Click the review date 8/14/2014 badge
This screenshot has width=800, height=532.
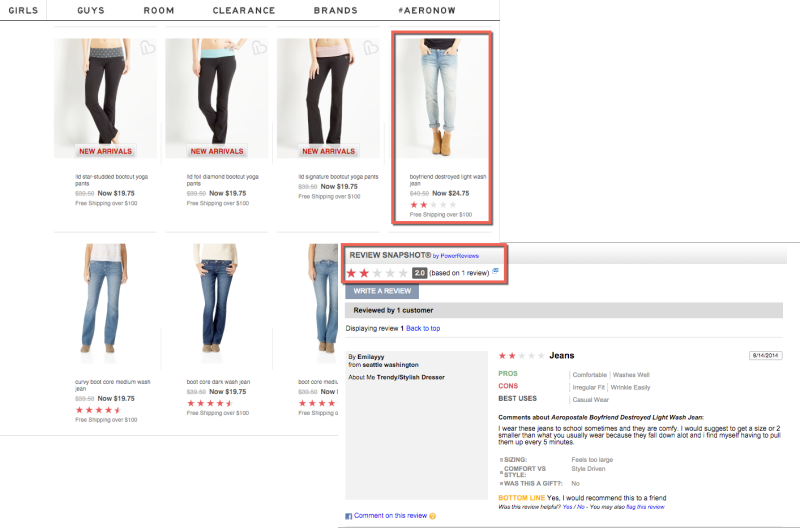pyautogui.click(x=765, y=356)
